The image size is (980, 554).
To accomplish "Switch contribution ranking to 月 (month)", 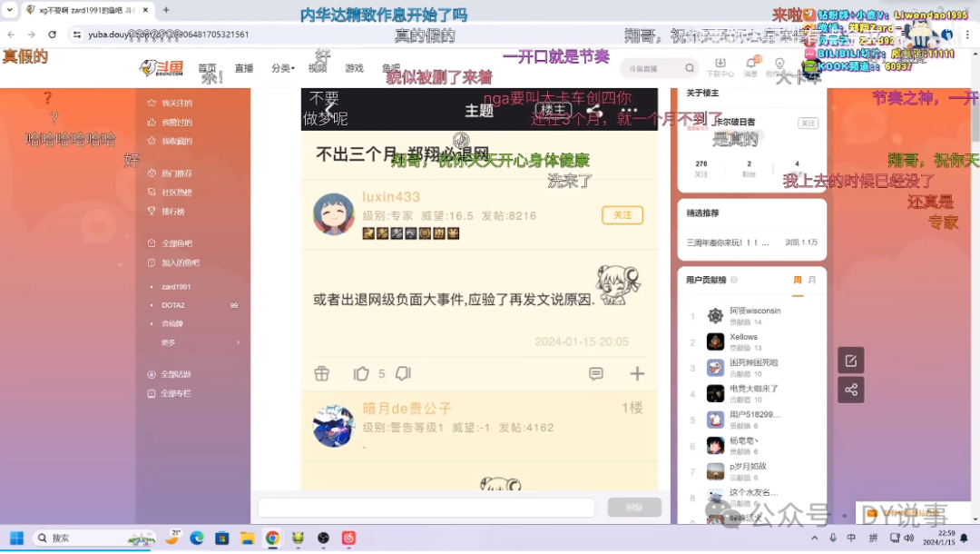I will click(x=812, y=280).
